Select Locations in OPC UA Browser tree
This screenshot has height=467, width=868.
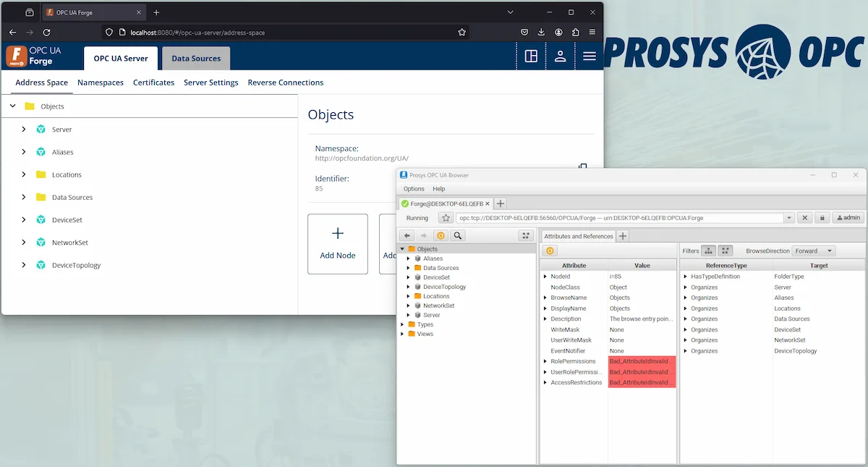pos(437,296)
